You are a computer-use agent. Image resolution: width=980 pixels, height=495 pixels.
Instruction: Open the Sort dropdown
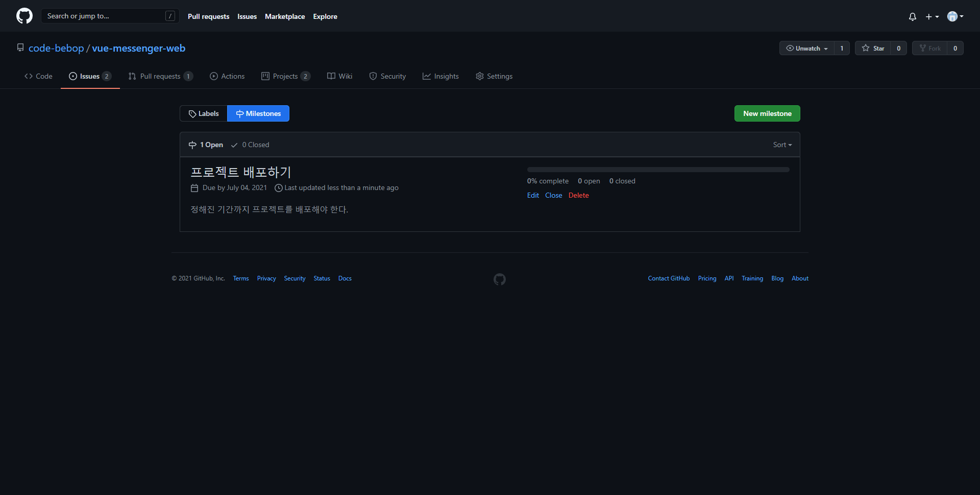(782, 145)
